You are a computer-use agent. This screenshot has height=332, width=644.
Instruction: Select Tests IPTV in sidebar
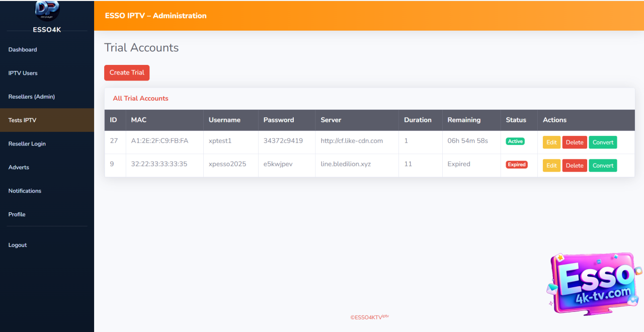tap(23, 120)
